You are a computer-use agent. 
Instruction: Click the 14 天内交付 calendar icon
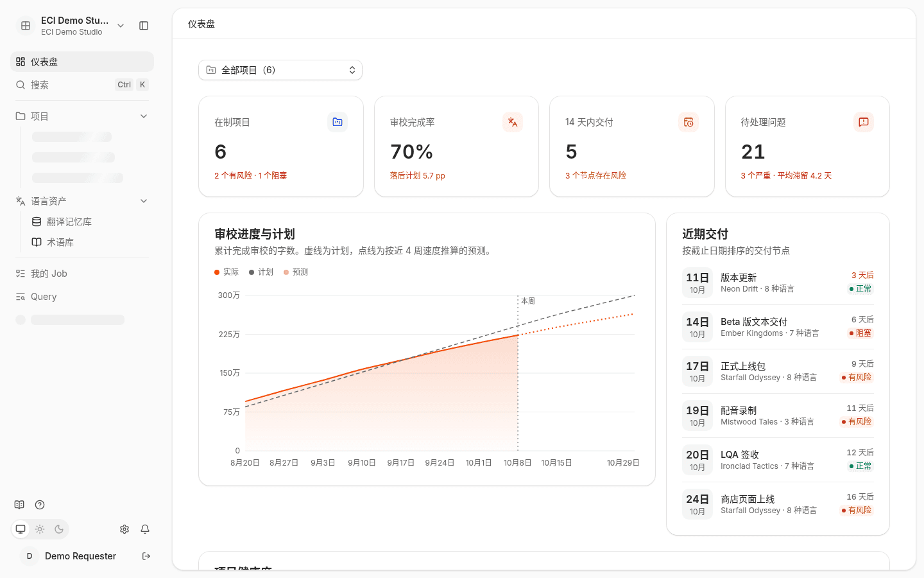point(689,122)
